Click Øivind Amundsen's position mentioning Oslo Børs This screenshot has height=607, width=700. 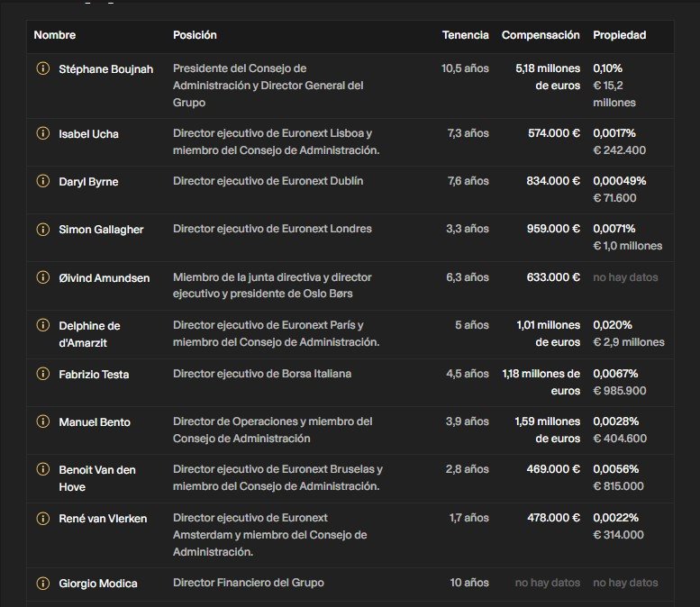[x=272, y=285]
